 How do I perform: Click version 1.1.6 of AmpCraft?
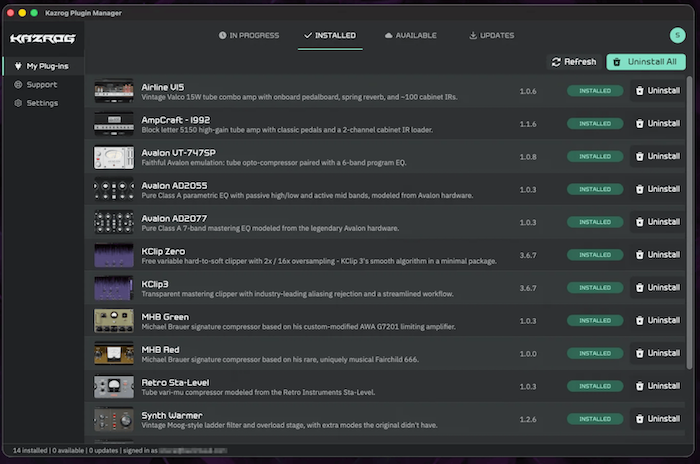(x=528, y=124)
